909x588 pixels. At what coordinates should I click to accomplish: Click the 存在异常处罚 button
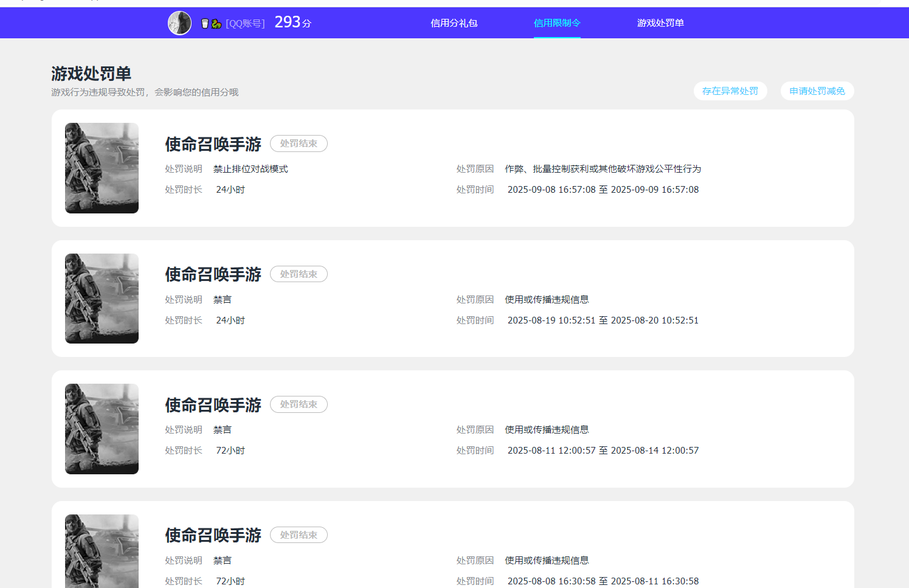point(730,91)
